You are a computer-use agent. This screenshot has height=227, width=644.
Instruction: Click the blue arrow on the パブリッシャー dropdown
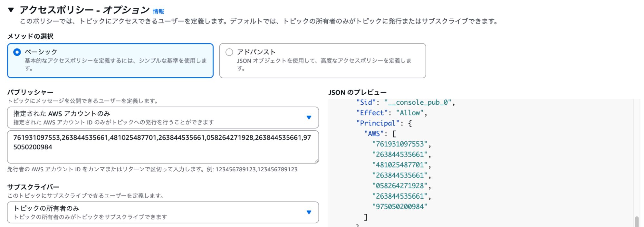pyautogui.click(x=309, y=118)
